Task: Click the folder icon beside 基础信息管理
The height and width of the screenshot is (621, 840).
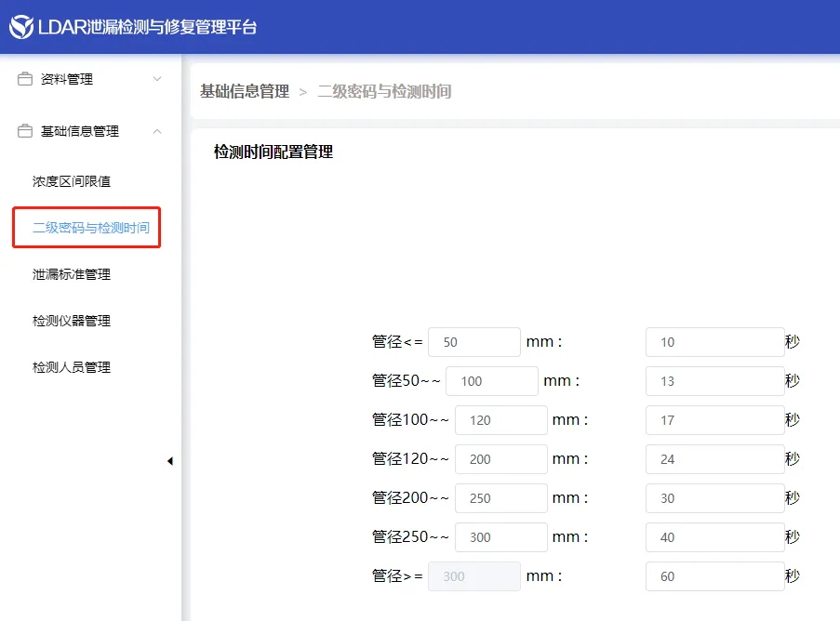Action: 25,131
